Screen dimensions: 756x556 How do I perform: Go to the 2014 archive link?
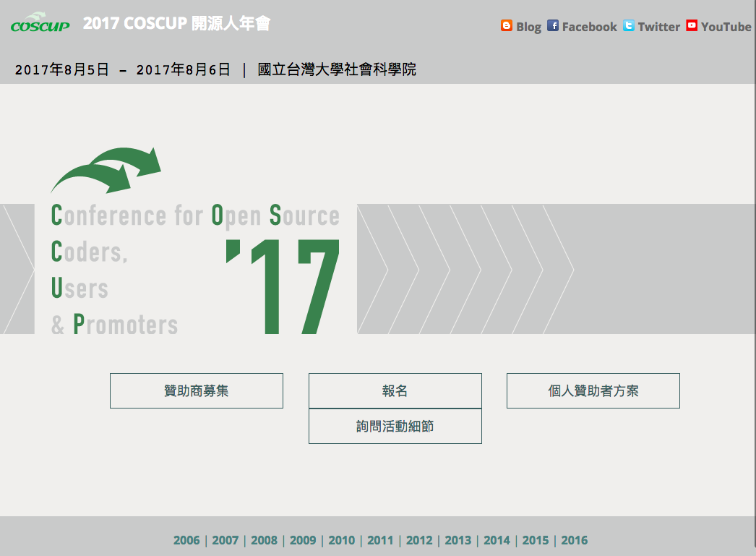497,540
